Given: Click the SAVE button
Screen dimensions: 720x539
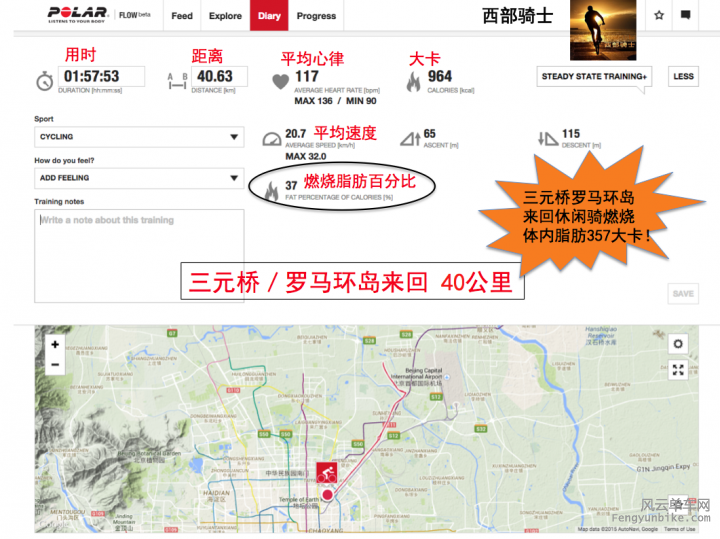Looking at the screenshot, I should [x=683, y=294].
